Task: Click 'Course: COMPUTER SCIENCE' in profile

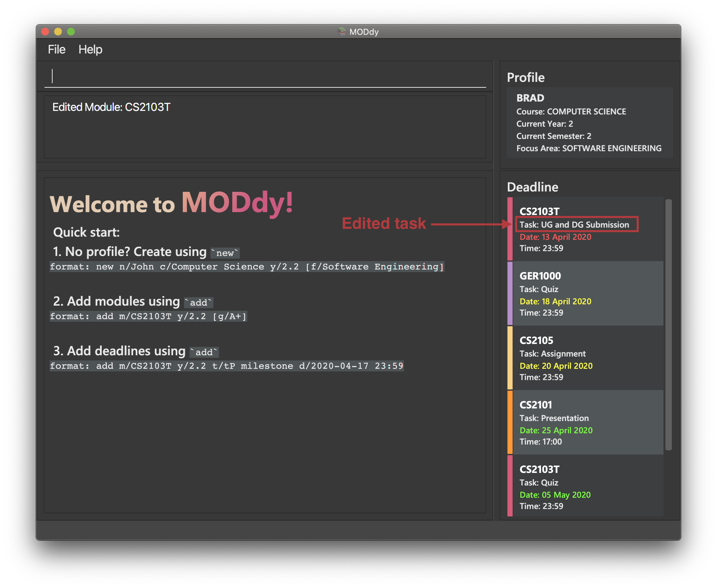Action: (571, 112)
